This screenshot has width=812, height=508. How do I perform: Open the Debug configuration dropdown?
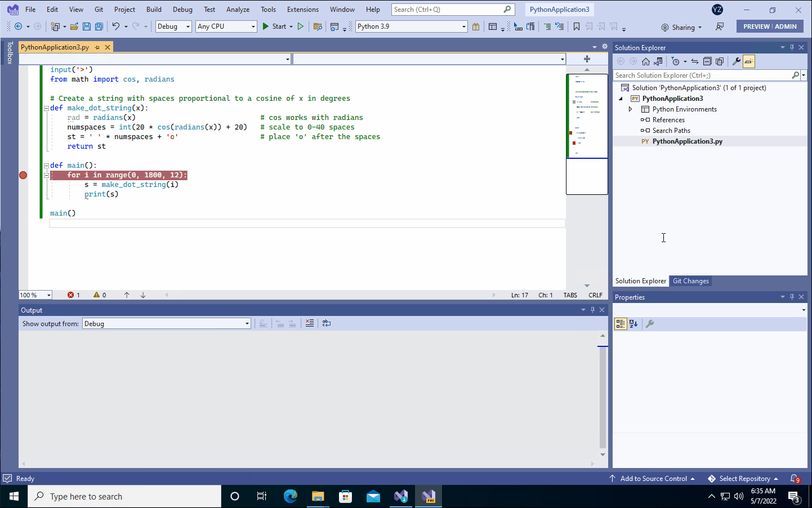tap(173, 26)
